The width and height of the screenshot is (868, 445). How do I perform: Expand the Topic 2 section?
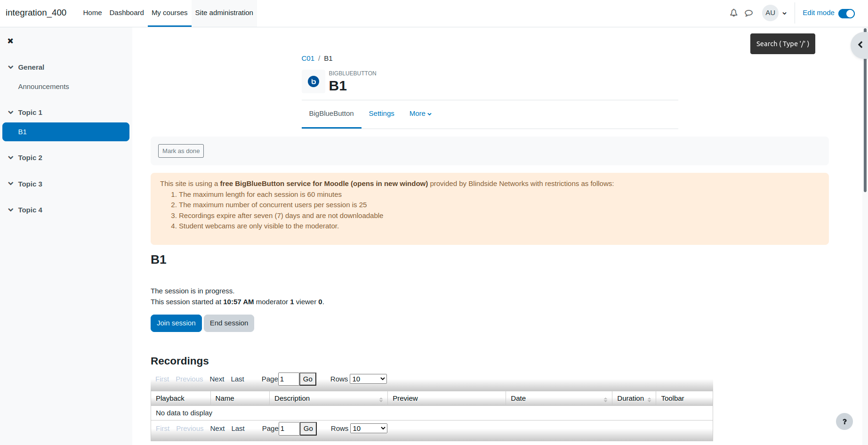[10, 158]
